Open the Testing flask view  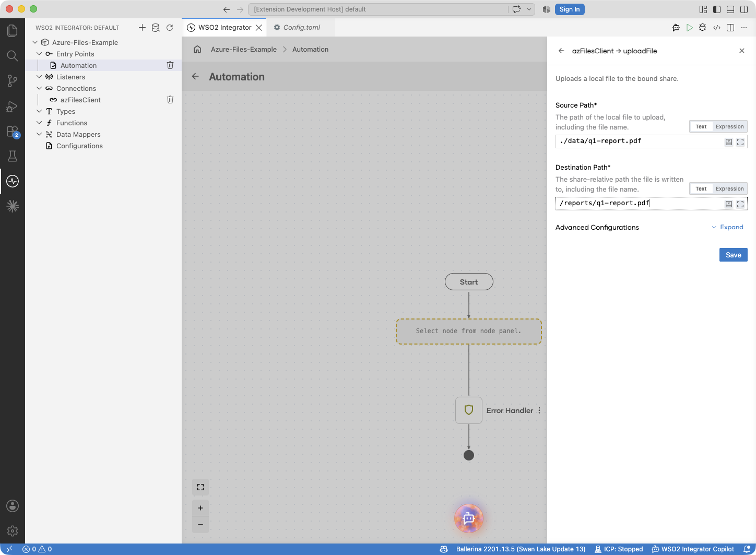tap(12, 156)
